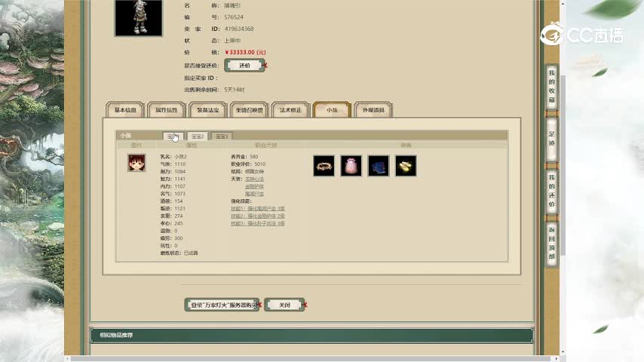Open 我的收藏 in the side panel
The width and height of the screenshot is (644, 362).
551,87
